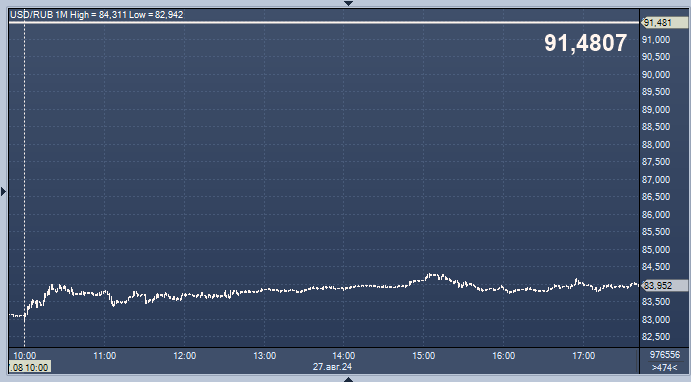Select the 83,952 last price tag
The image size is (691, 382).
pyautogui.click(x=664, y=286)
